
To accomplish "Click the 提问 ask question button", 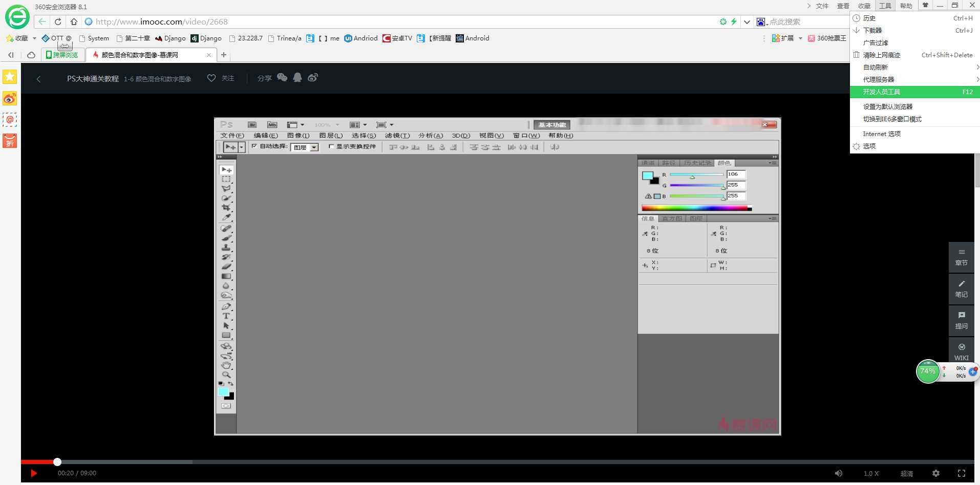I will (x=962, y=321).
